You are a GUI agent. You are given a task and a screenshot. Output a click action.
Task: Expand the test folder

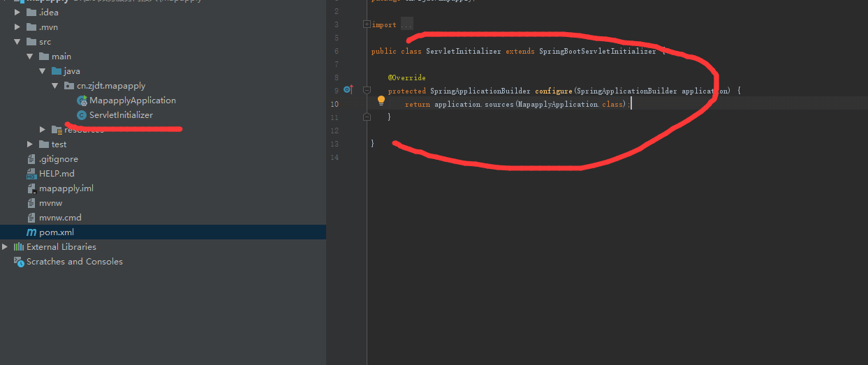point(30,144)
